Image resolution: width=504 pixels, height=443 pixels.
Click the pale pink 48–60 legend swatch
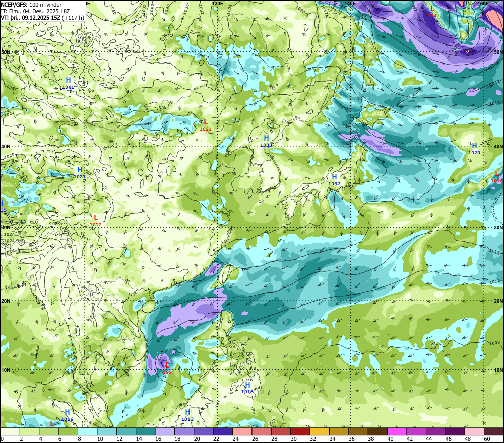pyautogui.click(x=474, y=432)
